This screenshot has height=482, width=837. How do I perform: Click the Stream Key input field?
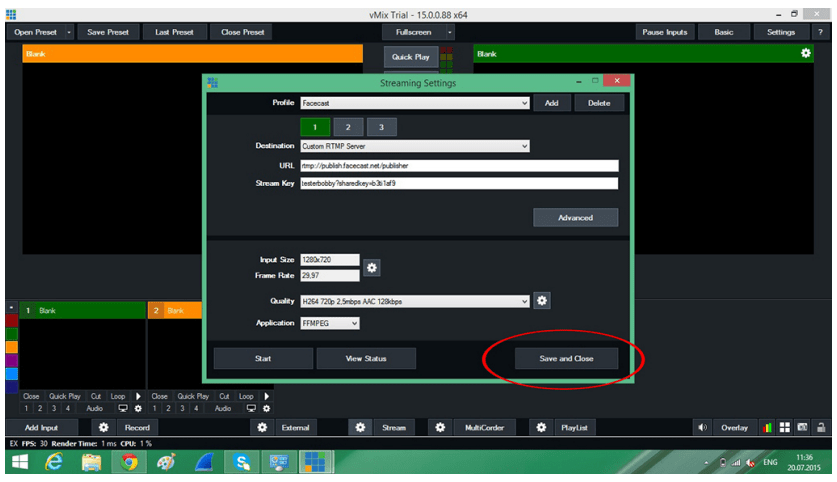coord(459,183)
